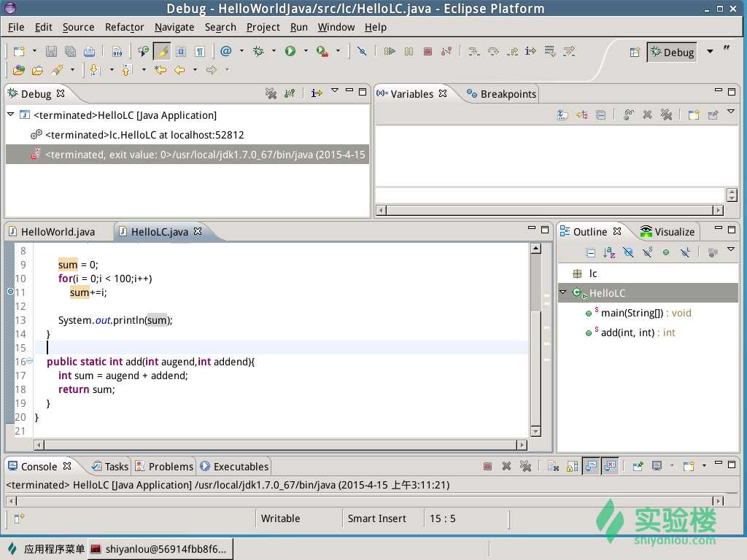The height and width of the screenshot is (560, 747).
Task: Click the Step Over toolbar icon
Action: click(x=493, y=51)
